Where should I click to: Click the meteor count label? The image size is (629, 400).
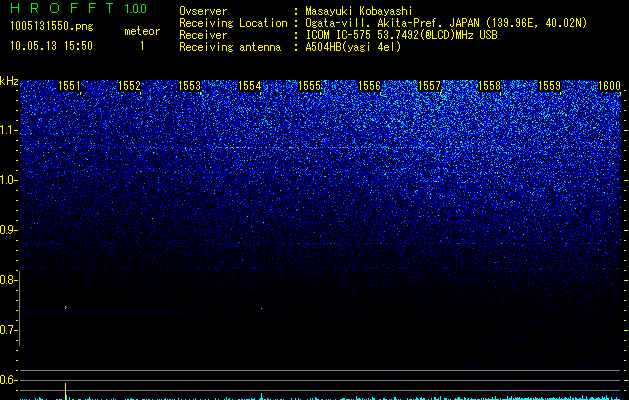(142, 31)
